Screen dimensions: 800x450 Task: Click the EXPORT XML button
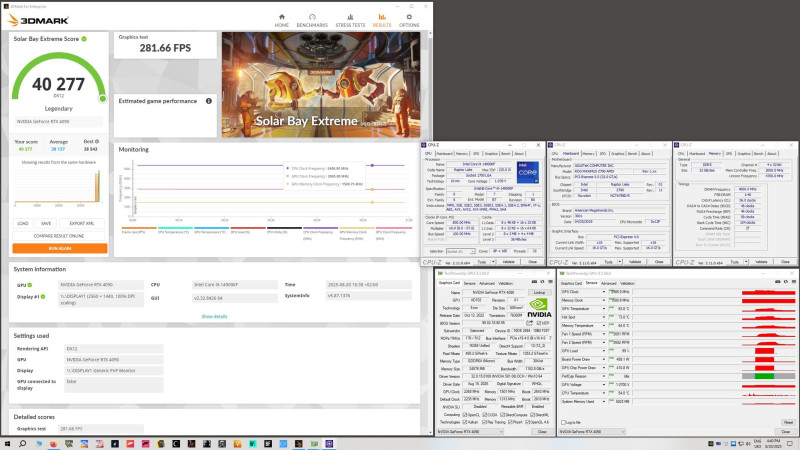[82, 223]
